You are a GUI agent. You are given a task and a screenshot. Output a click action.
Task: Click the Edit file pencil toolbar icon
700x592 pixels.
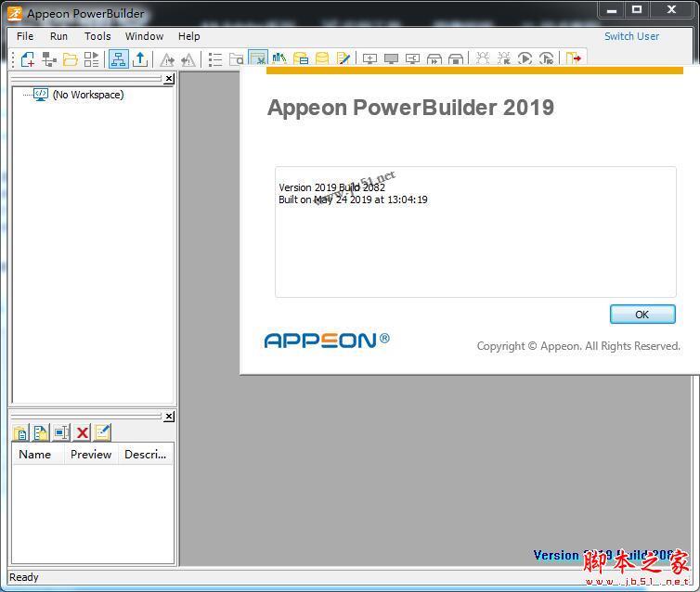coord(344,58)
